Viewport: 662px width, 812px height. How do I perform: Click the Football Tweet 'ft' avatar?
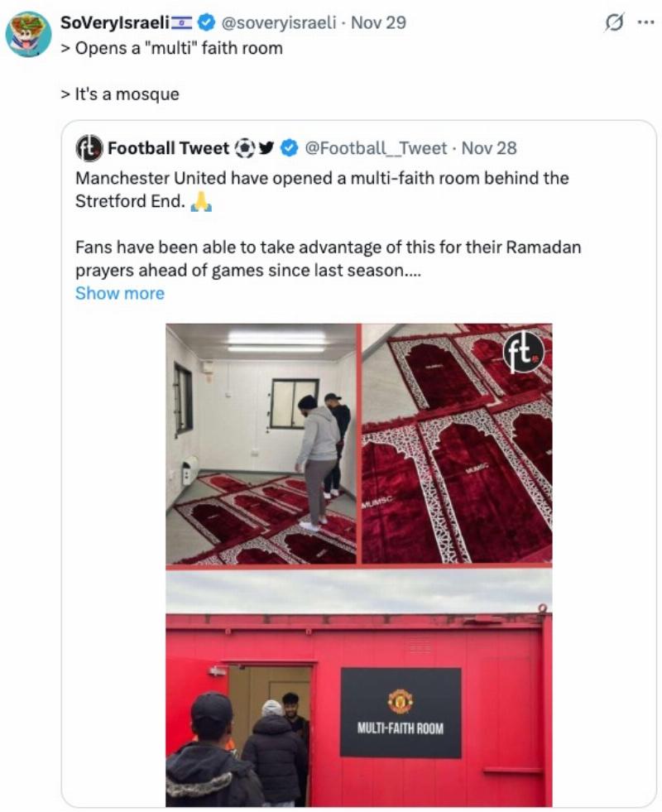pos(89,148)
